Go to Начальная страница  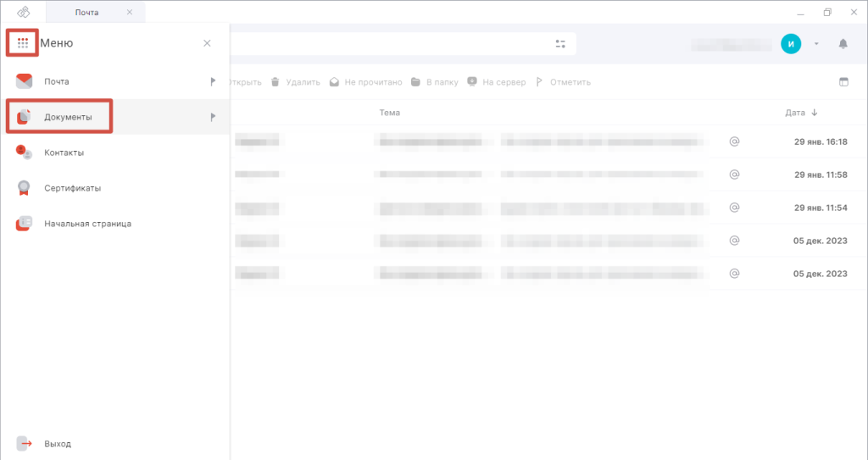(x=87, y=224)
